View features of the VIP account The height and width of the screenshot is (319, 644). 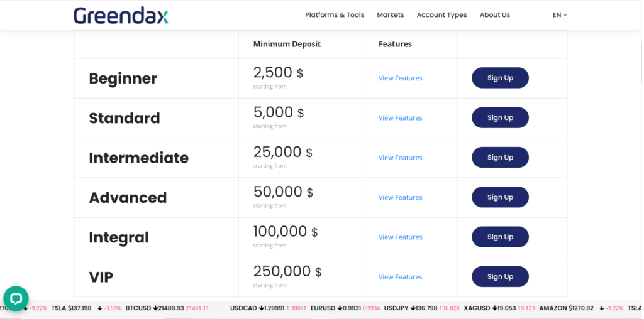click(400, 277)
